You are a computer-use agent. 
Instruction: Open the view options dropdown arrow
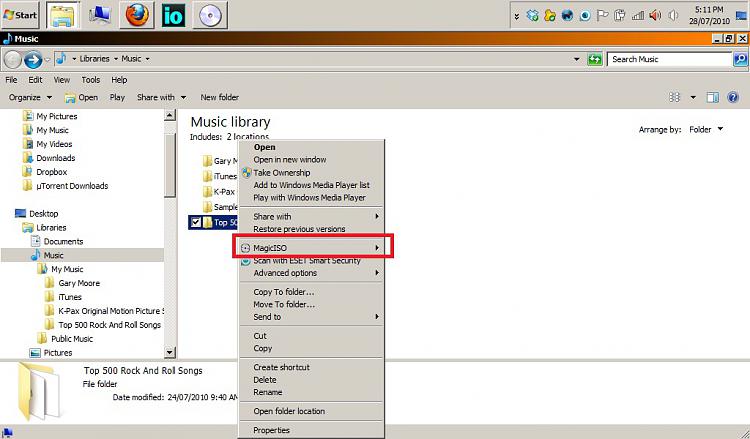coord(693,98)
